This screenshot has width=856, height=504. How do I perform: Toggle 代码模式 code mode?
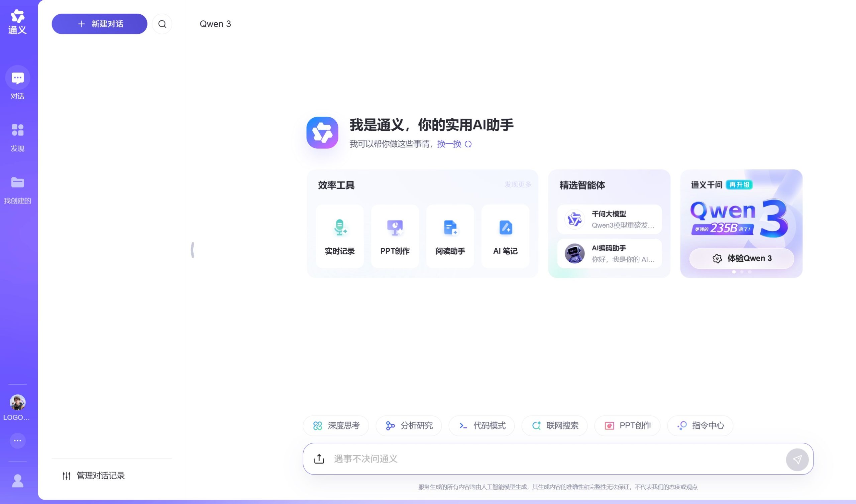tap(482, 425)
